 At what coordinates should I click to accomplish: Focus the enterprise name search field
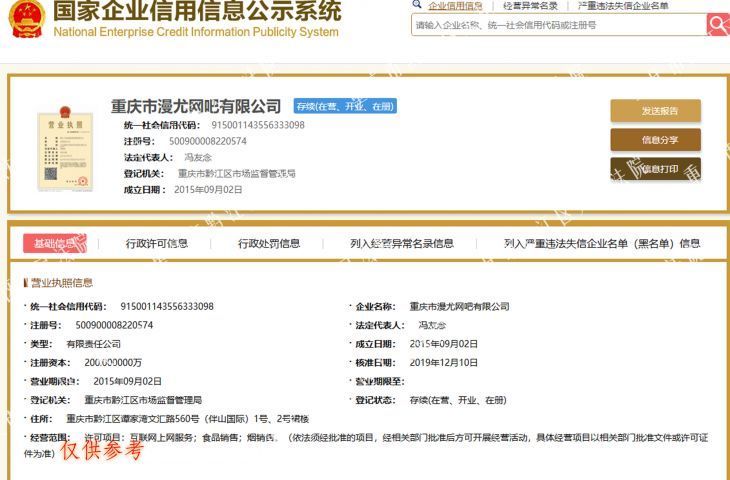click(559, 25)
